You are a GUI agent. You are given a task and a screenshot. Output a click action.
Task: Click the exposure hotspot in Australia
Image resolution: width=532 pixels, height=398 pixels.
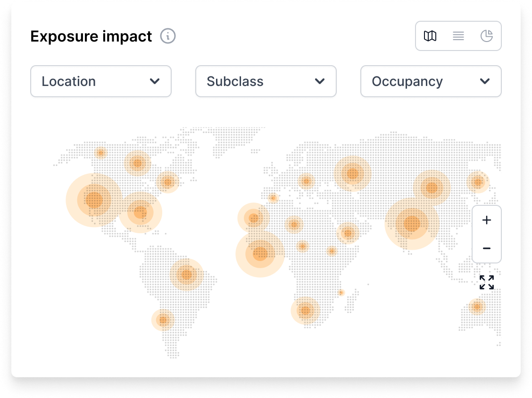477,307
